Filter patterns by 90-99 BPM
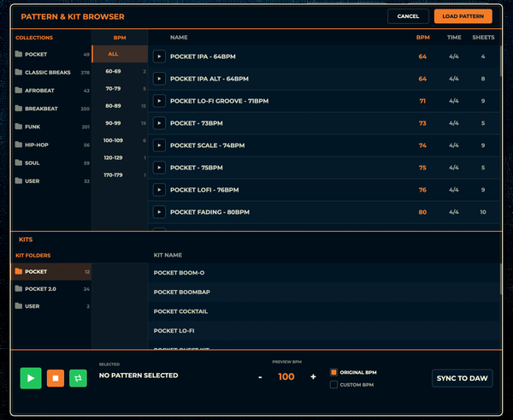Image resolution: width=513 pixels, height=420 pixels. [120, 123]
